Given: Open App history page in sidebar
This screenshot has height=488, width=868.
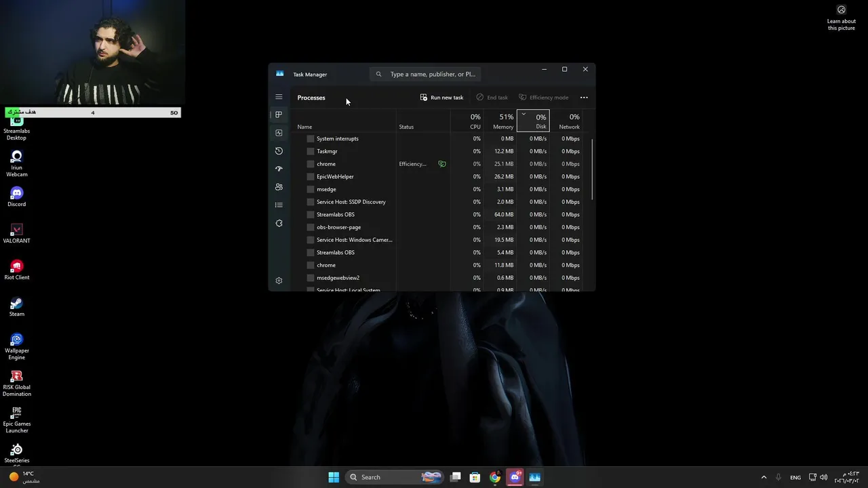Looking at the screenshot, I should tap(279, 151).
